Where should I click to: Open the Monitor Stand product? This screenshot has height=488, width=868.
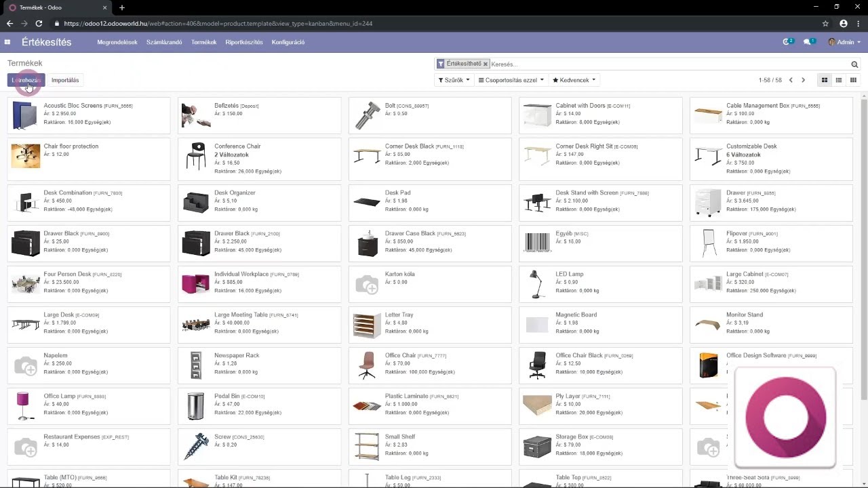coord(771,324)
